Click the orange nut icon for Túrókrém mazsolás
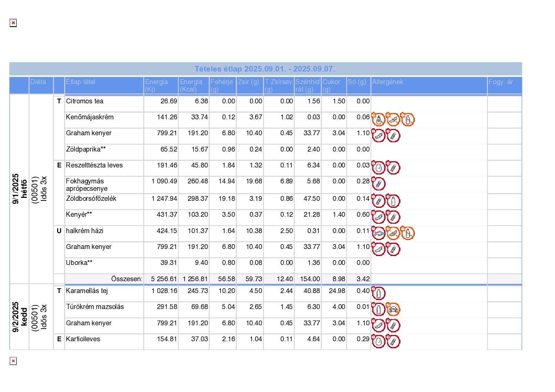Screen dimensions: 555x392 (x=393, y=309)
